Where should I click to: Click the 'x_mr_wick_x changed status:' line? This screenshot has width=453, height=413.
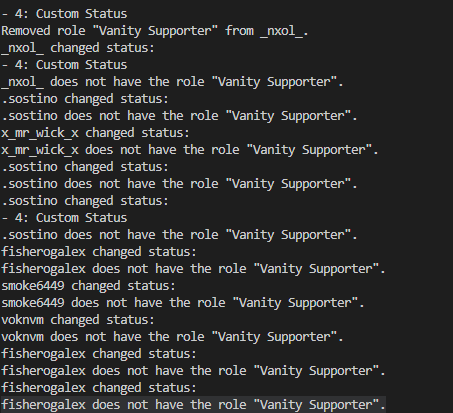[95, 133]
